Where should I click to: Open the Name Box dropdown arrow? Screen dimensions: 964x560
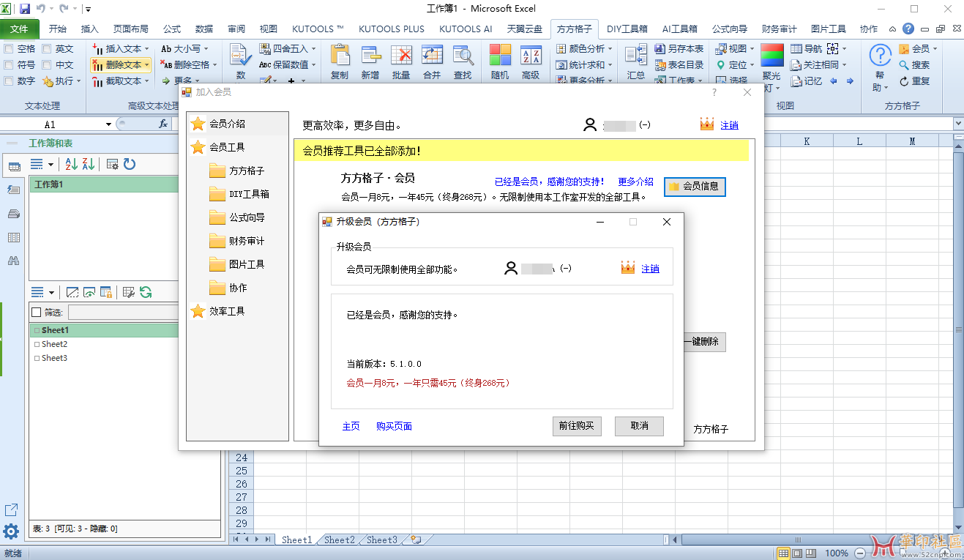pyautogui.click(x=108, y=124)
